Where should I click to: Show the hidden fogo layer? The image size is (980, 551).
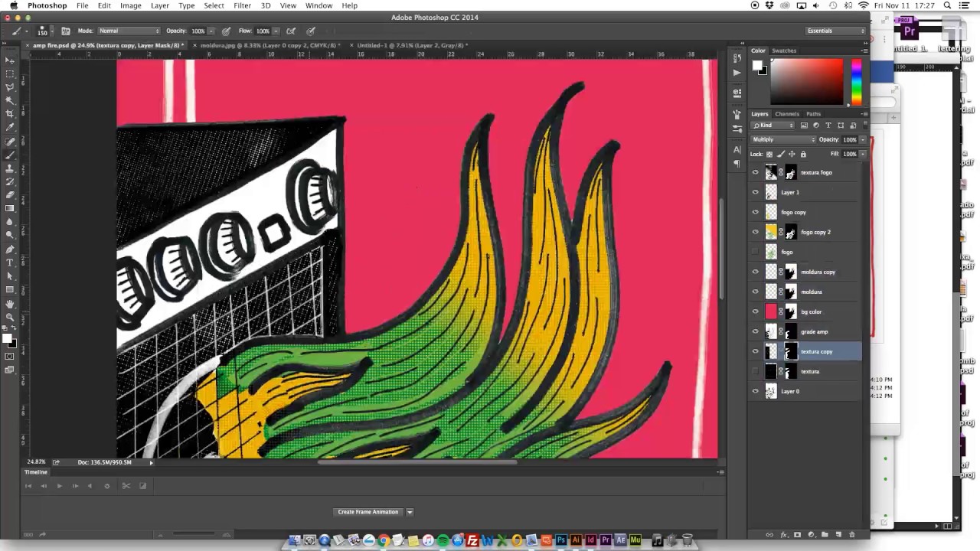pos(756,252)
